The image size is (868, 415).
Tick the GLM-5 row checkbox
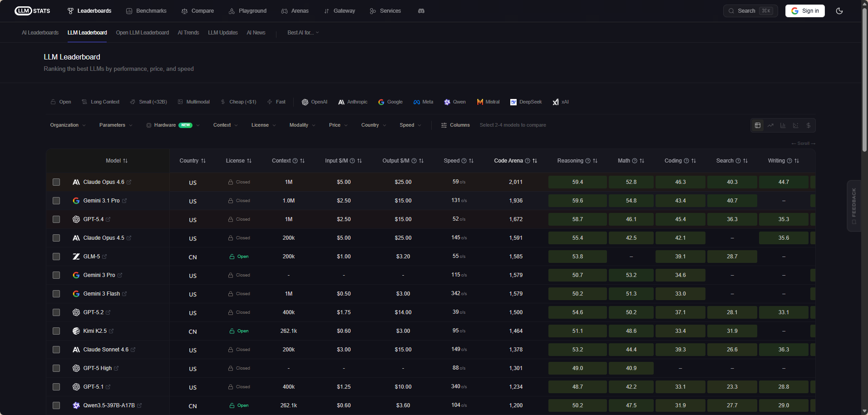pyautogui.click(x=56, y=257)
